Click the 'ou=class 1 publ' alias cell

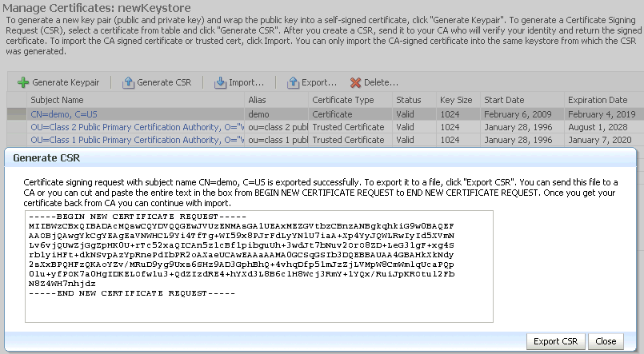click(x=277, y=140)
